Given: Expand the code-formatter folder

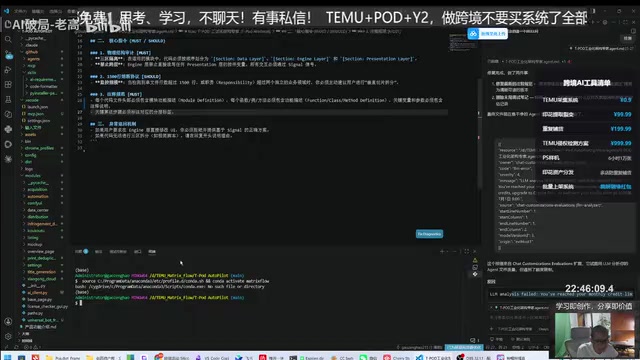Looking at the screenshot, I should 43,86.
